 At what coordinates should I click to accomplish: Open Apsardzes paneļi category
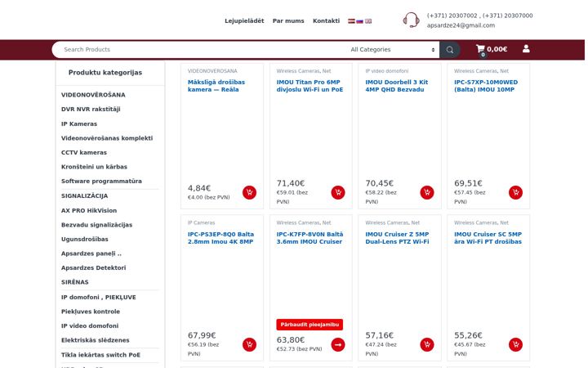coord(91,254)
